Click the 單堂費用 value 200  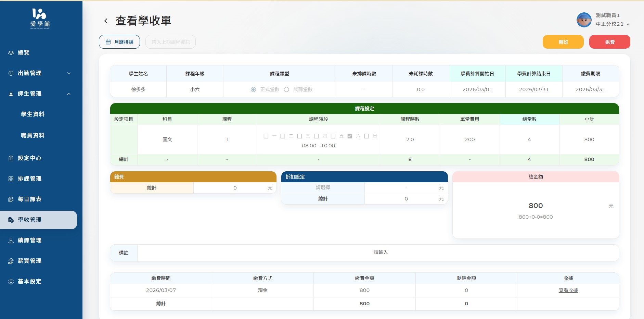pos(470,139)
